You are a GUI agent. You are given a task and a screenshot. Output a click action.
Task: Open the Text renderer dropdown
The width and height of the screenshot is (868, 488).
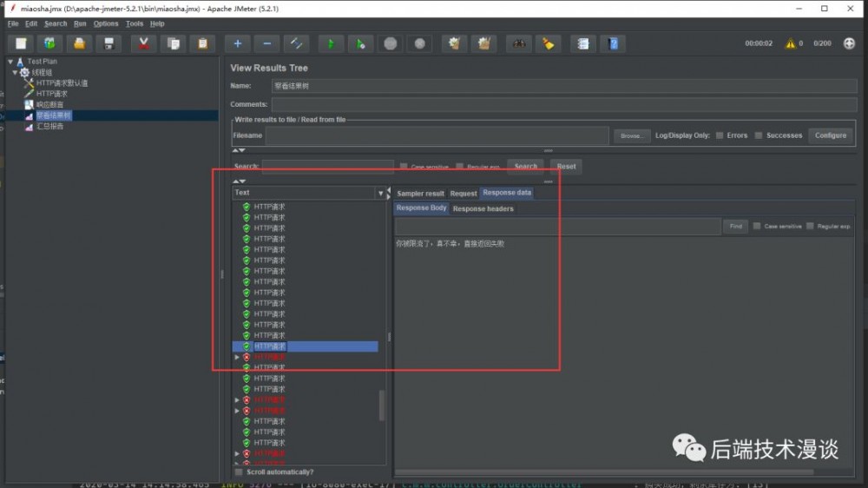tap(380, 193)
